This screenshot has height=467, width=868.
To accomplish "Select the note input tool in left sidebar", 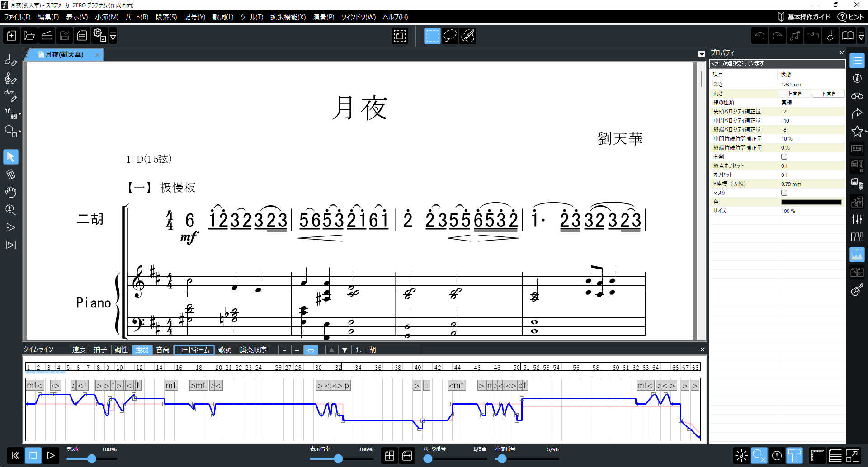I will [x=10, y=61].
